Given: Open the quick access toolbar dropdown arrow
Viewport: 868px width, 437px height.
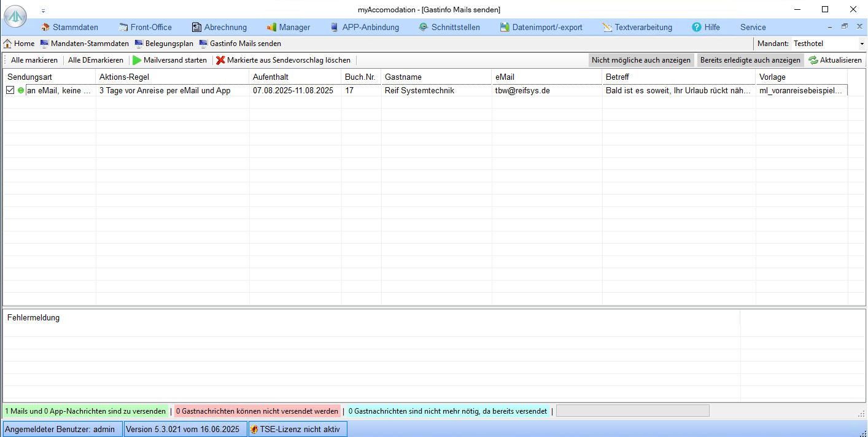Looking at the screenshot, I should (43, 10).
